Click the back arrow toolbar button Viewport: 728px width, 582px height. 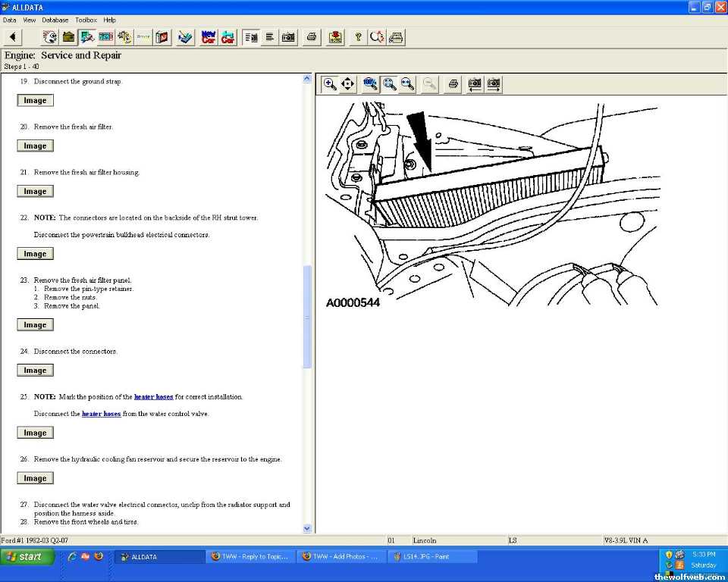click(x=13, y=37)
